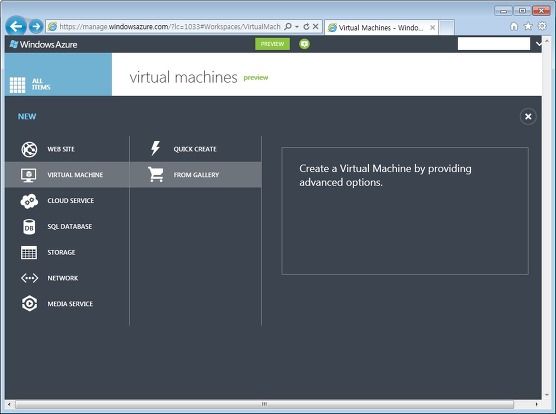Maximize the browser window

coord(522,11)
